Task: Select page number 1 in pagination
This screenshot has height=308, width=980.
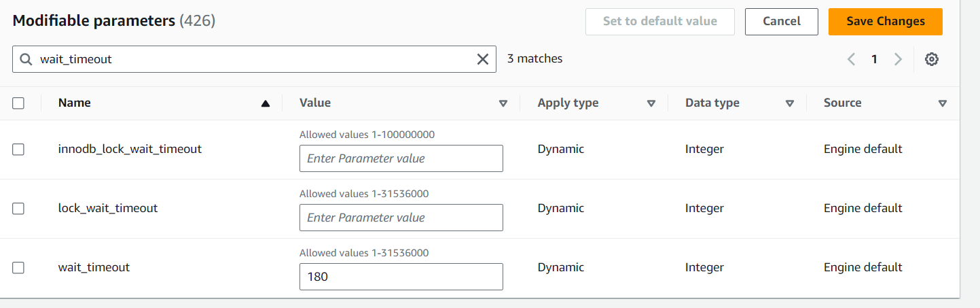Action: click(875, 59)
